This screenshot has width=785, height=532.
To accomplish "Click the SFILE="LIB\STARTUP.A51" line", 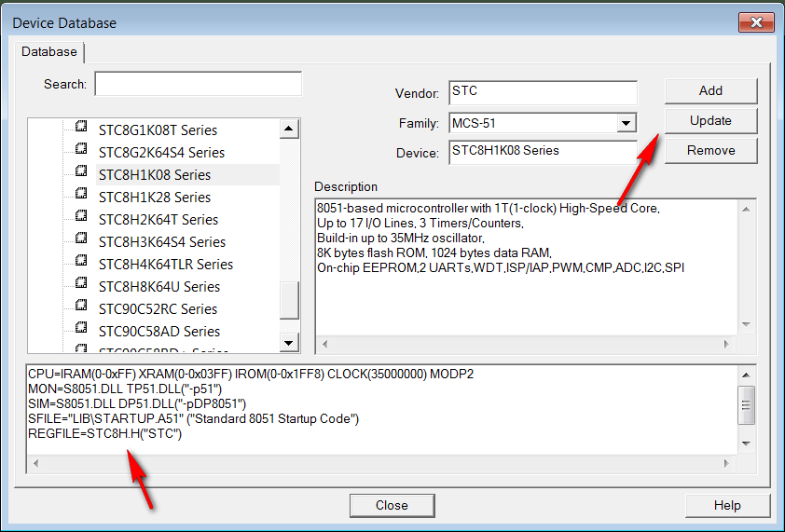I will (194, 418).
